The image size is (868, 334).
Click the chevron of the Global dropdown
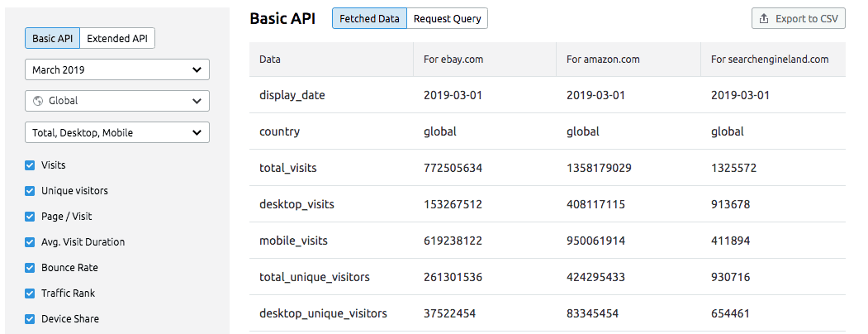[196, 102]
